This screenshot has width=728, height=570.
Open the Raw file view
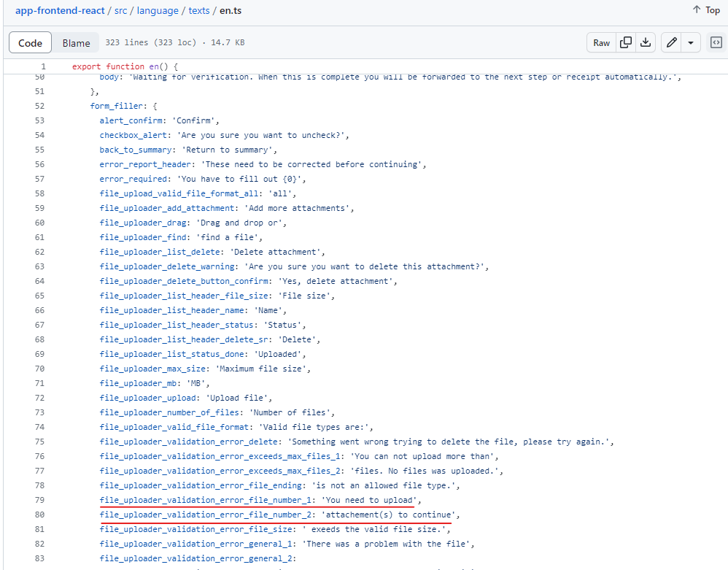(x=601, y=43)
